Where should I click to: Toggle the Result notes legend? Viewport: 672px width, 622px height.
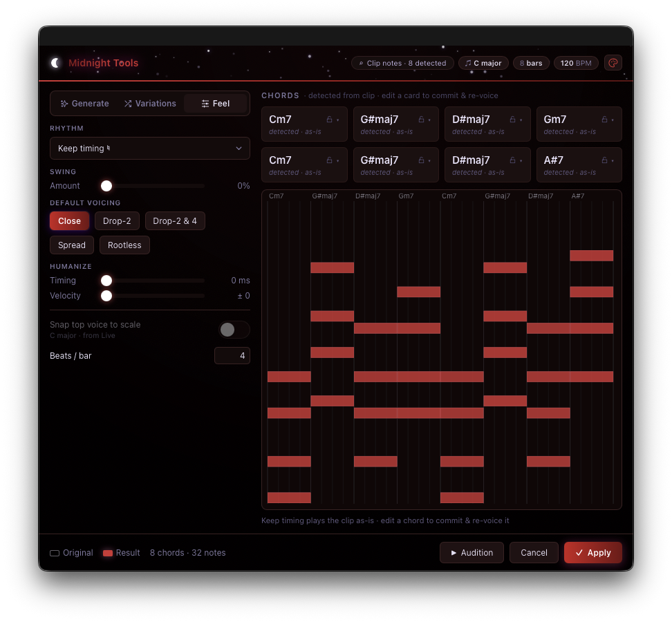122,553
